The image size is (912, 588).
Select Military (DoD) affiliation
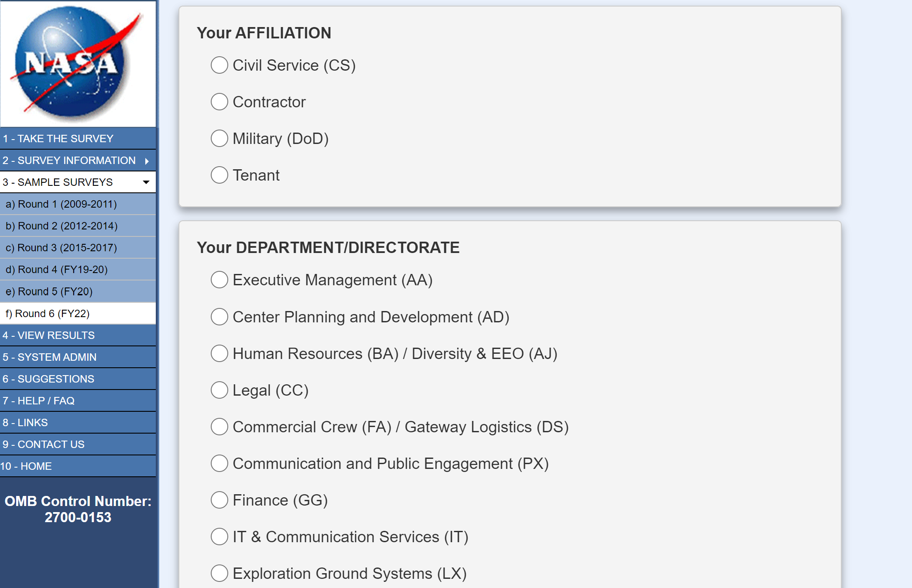219,139
